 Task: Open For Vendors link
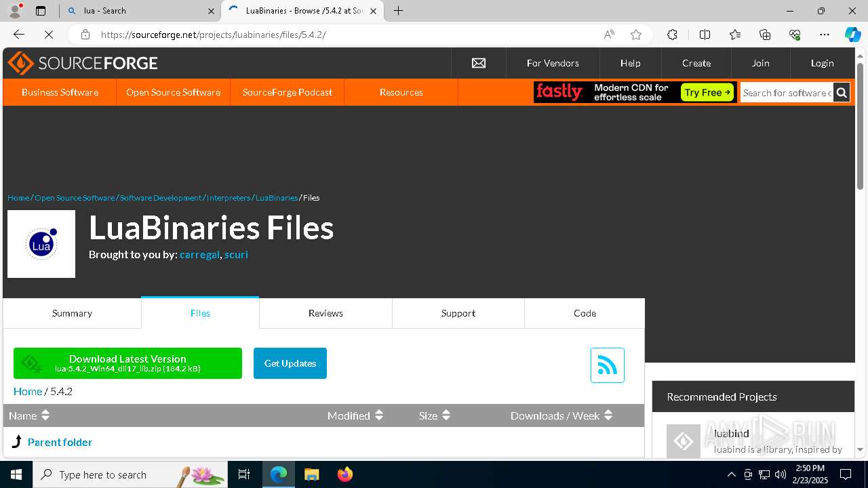[553, 63]
